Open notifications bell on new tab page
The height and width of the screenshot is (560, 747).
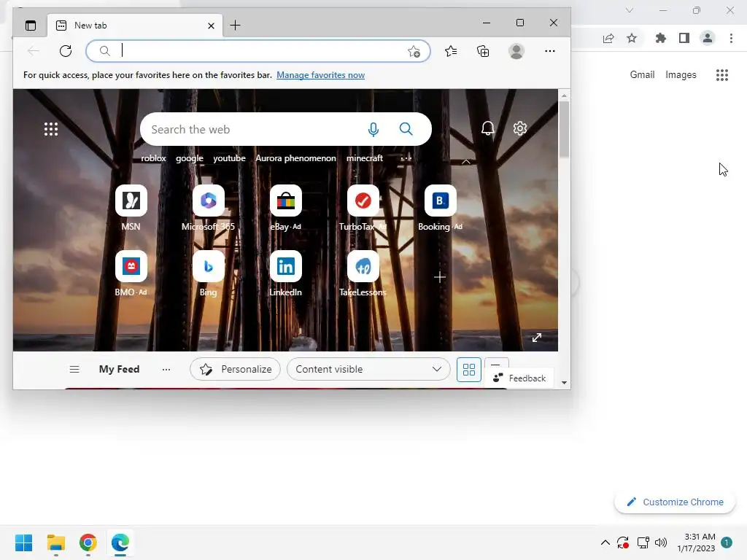point(488,128)
